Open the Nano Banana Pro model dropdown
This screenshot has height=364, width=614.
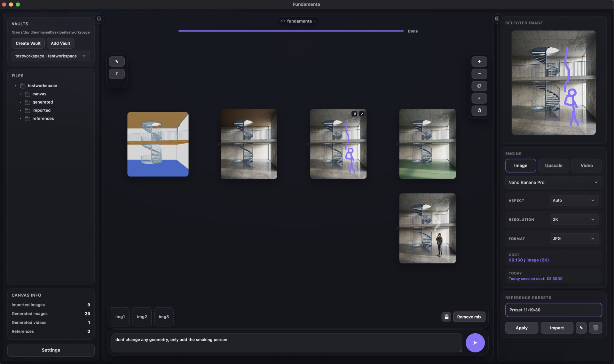tap(553, 182)
